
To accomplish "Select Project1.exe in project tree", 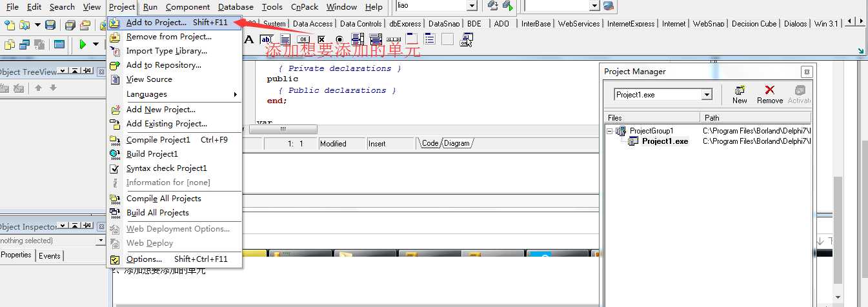I will pyautogui.click(x=665, y=141).
